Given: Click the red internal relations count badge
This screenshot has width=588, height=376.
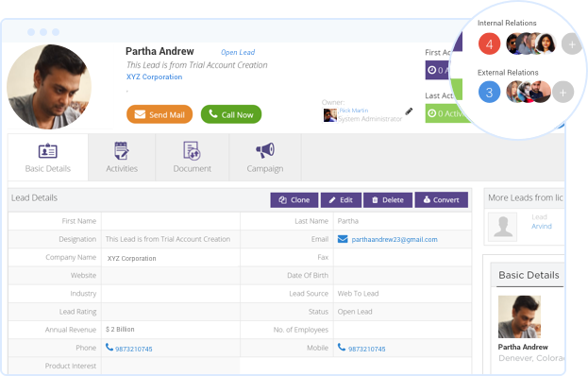Looking at the screenshot, I should point(489,43).
